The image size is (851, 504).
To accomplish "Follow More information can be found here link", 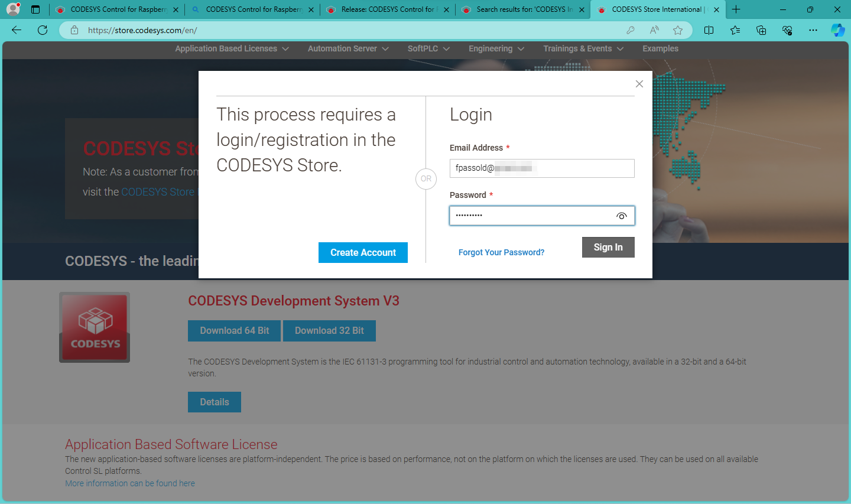I will point(130,483).
